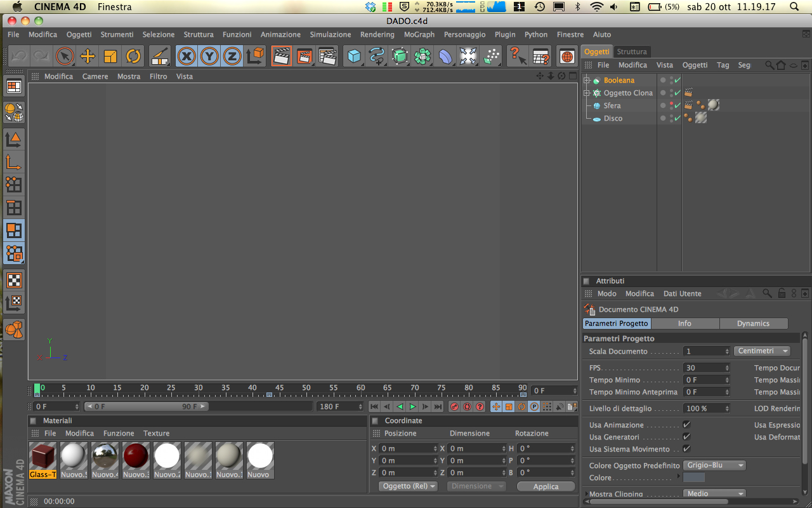Click the lock icon in Attributi panel

[782, 293]
